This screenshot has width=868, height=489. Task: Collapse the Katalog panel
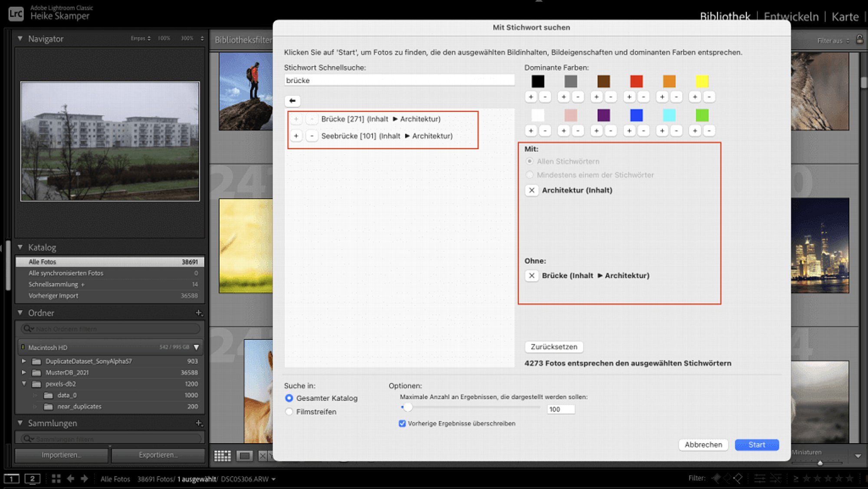tap(20, 247)
